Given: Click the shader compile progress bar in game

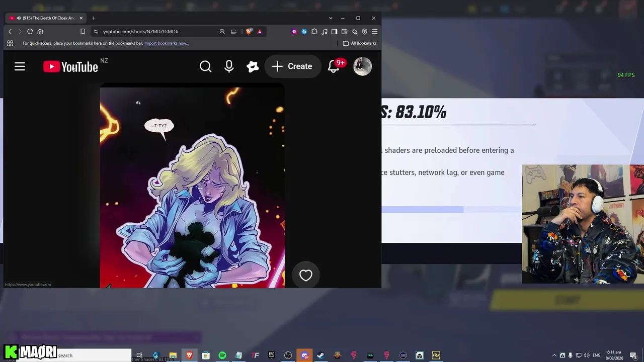Looking at the screenshot, I should [x=452, y=209].
